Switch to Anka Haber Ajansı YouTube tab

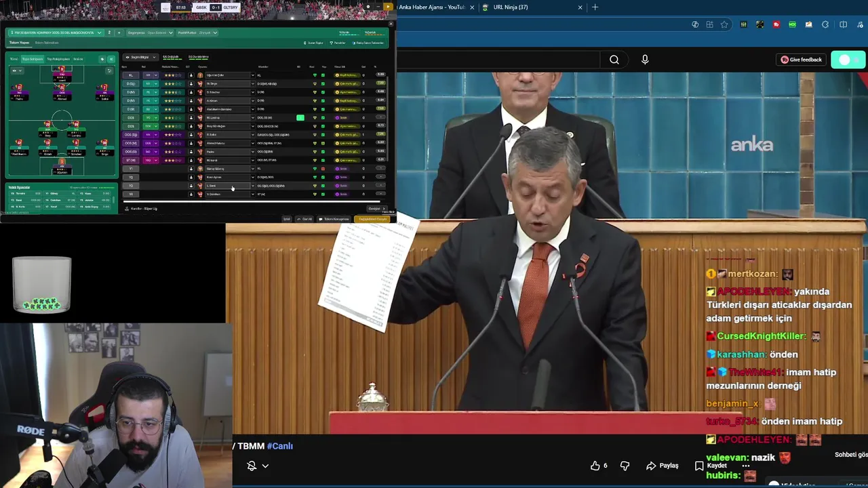[431, 7]
